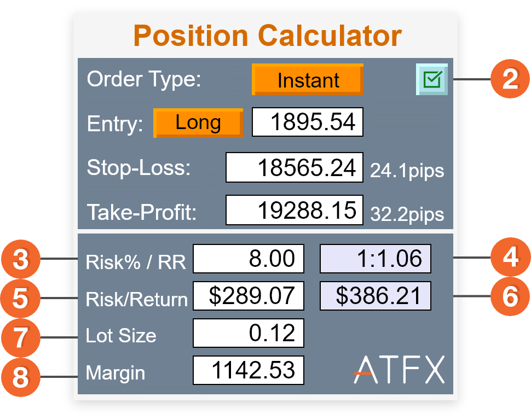Viewport: 531px width, 420px height.
Task: Select the Take-Profit field 19288.15
Action: 295,210
